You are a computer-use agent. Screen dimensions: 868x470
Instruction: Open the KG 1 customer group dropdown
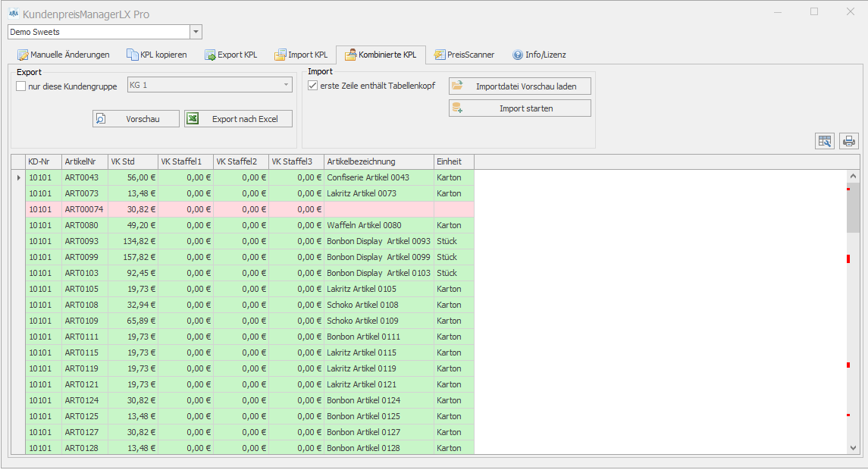(x=286, y=85)
